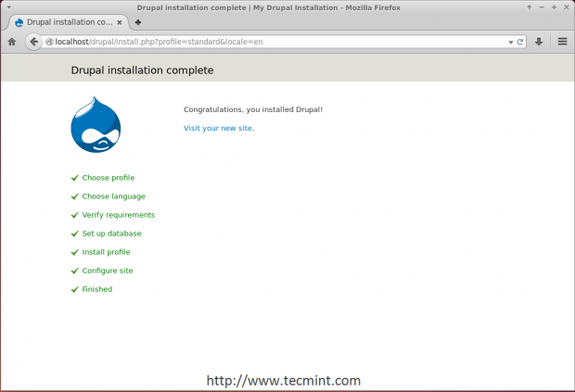Click the Verify requirements step
Image resolution: width=575 pixels, height=392 pixels.
pos(119,215)
